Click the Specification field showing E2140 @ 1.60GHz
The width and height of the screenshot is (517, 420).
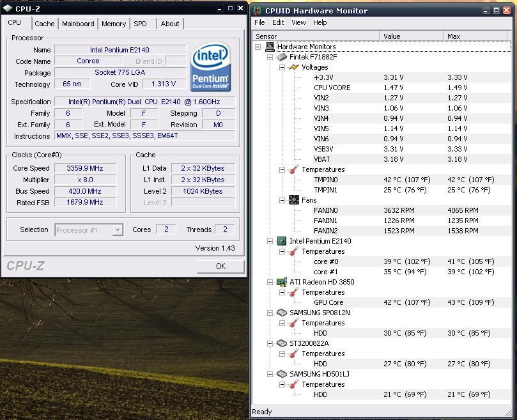coord(144,102)
